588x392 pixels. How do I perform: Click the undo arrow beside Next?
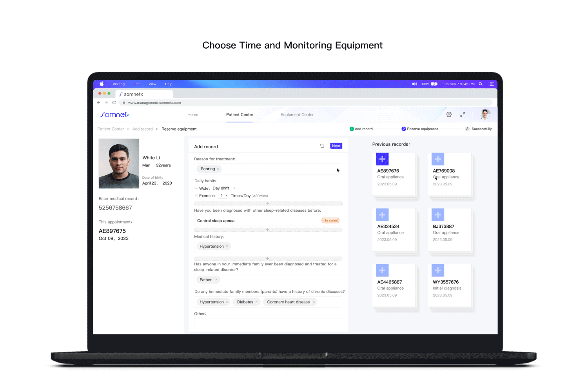coord(322,146)
